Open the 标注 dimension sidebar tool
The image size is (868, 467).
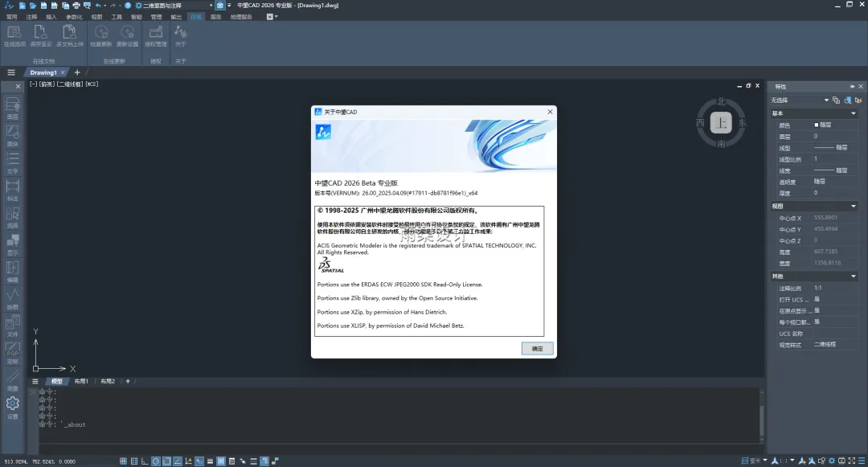tap(12, 190)
